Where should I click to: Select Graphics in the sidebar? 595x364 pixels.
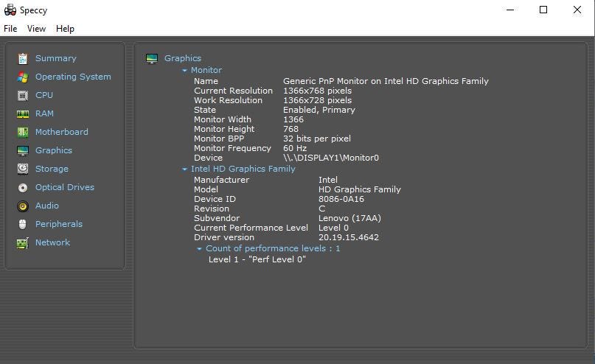(x=54, y=150)
